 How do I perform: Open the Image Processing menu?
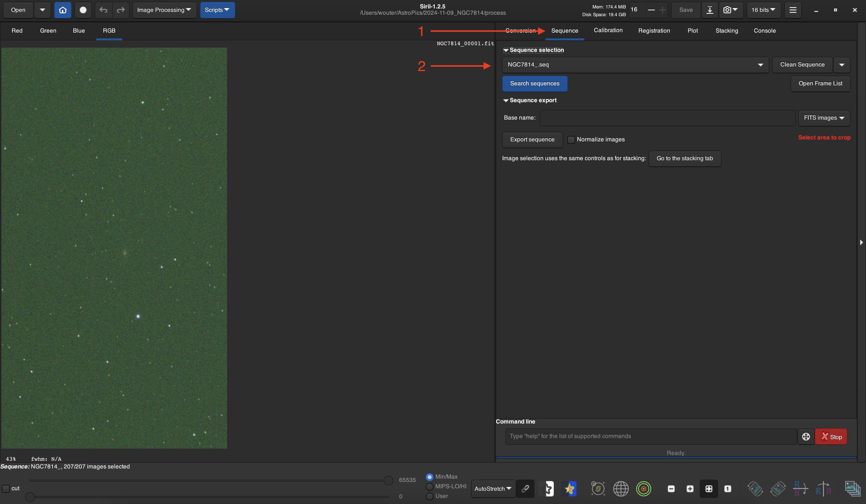[164, 10]
